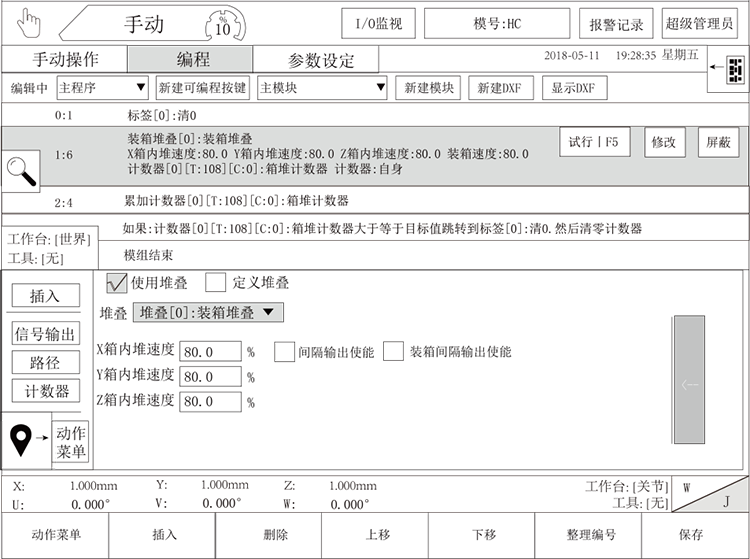This screenshot has height=559, width=750.
Task: Expand the 主模块 dropdown
Action: point(322,88)
